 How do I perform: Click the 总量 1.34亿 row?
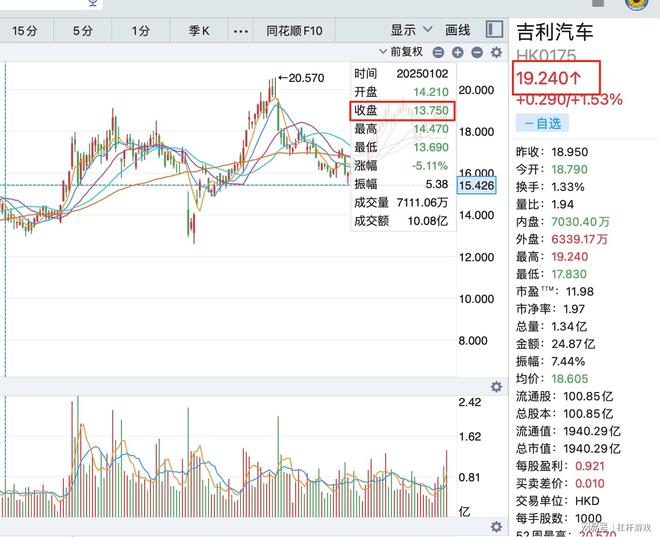click(551, 326)
